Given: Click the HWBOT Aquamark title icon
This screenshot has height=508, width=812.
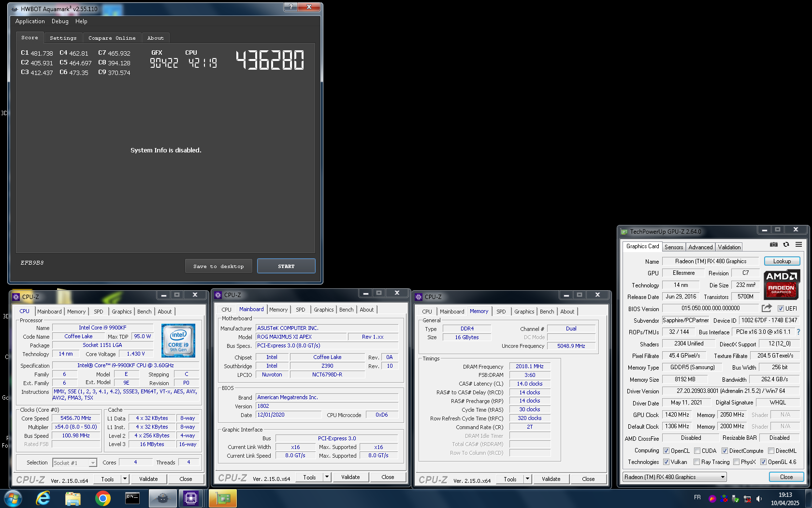Looking at the screenshot, I should (14, 9).
